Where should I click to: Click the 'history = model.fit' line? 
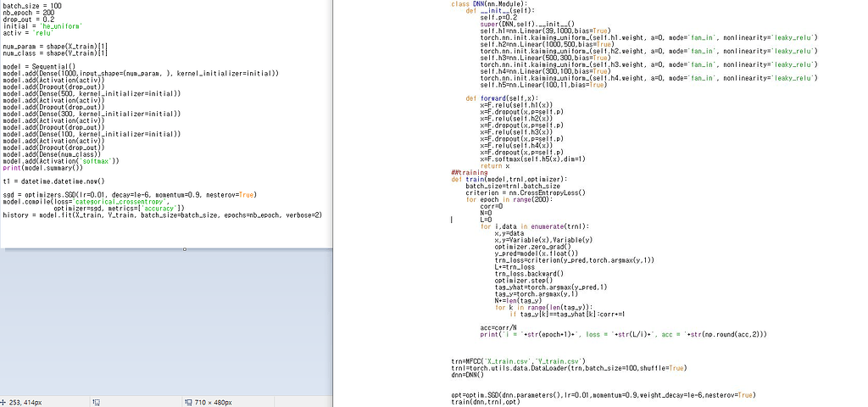coord(161,215)
